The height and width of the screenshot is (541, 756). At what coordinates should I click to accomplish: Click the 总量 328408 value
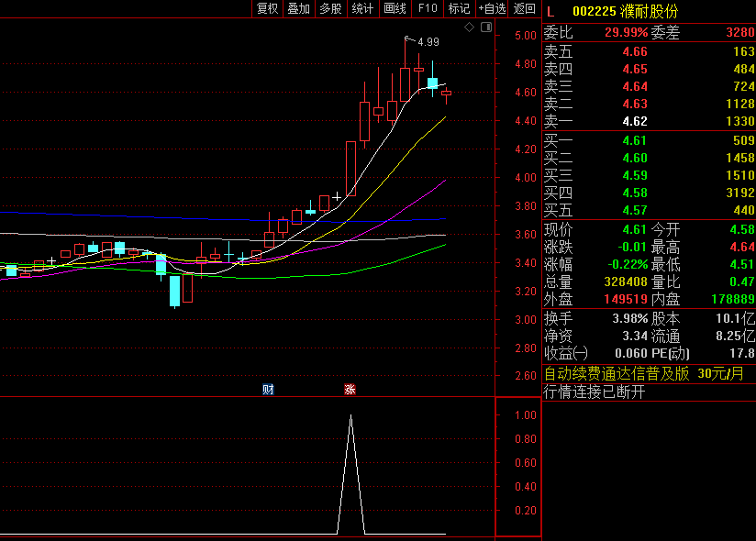[626, 282]
